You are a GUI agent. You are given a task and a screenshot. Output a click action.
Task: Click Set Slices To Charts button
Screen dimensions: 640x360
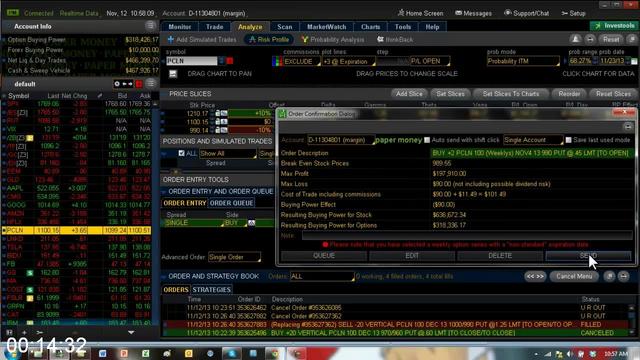click(511, 94)
